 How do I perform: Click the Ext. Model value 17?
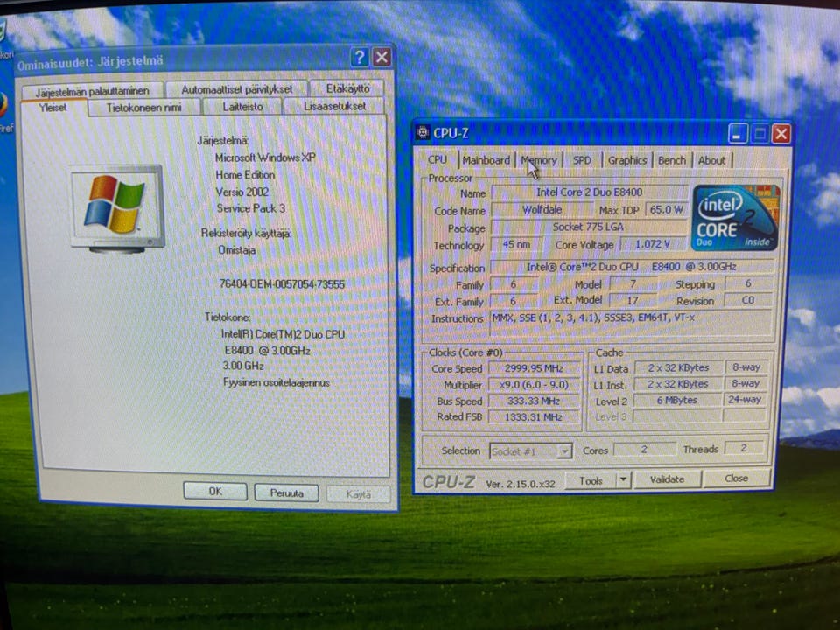click(633, 300)
